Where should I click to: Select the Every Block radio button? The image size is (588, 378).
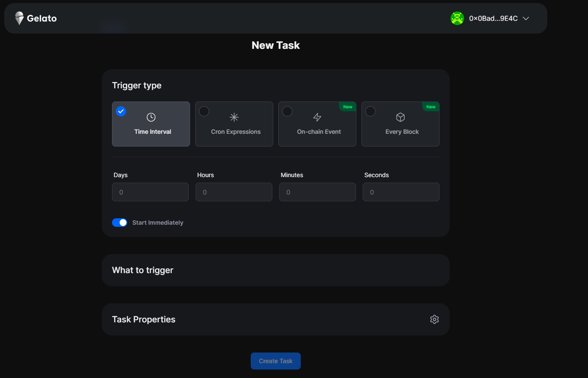tap(370, 111)
